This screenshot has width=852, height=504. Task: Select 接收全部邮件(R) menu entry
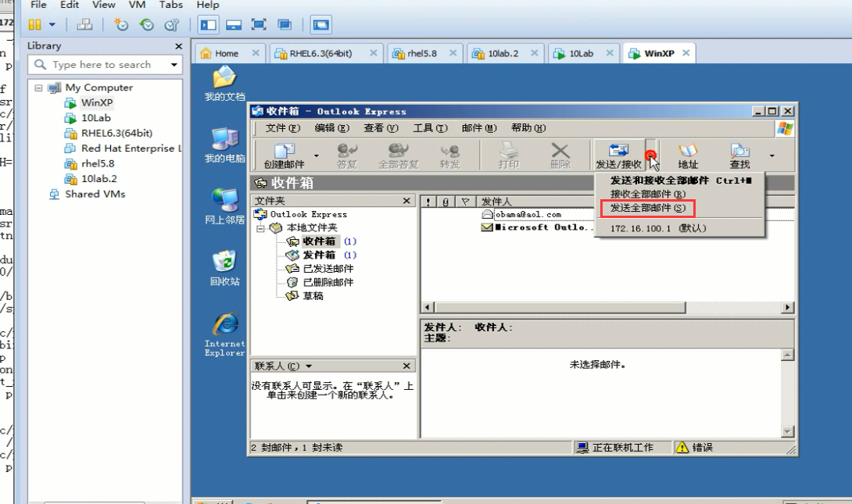pos(680,194)
